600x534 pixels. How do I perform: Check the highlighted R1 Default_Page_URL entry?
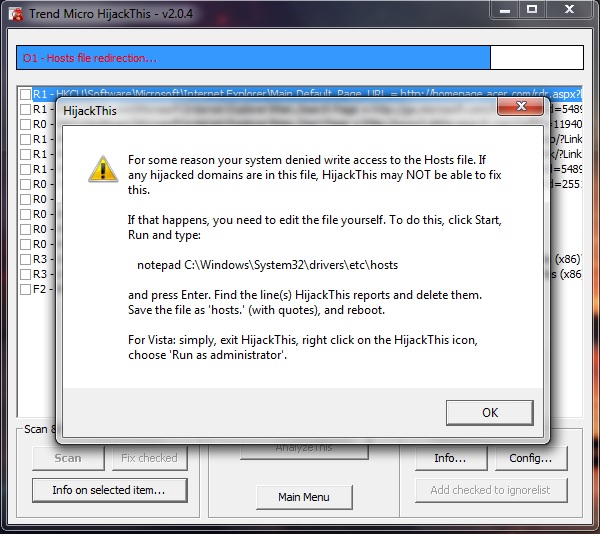(26, 94)
